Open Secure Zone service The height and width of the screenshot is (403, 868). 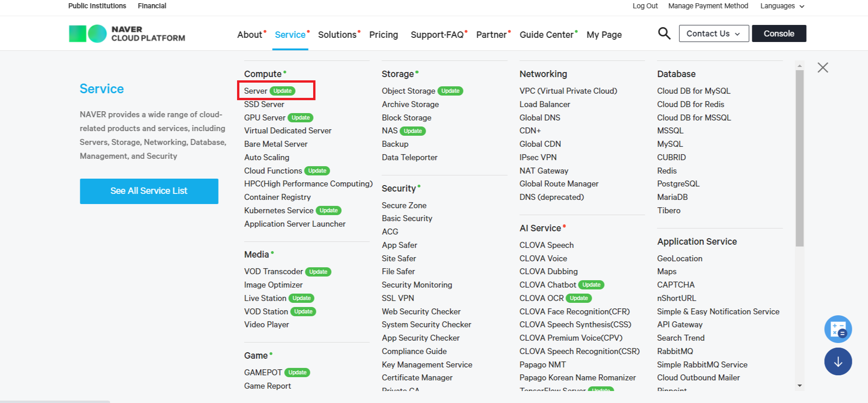click(x=404, y=205)
